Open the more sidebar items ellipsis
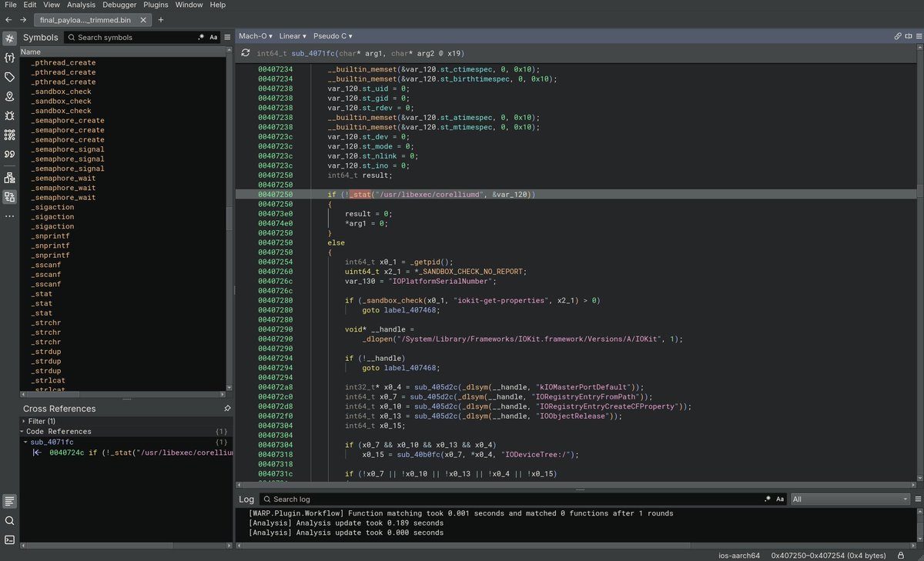The image size is (924, 561). 9,216
